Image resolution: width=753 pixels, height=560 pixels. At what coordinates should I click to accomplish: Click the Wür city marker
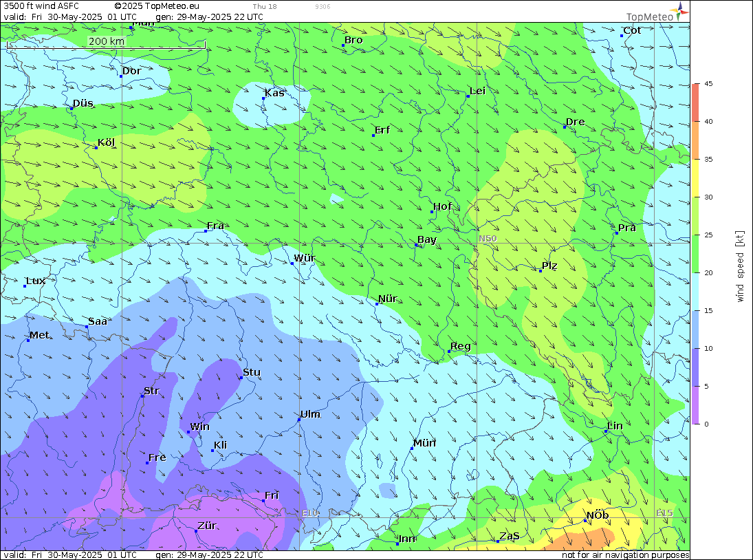tap(292, 263)
